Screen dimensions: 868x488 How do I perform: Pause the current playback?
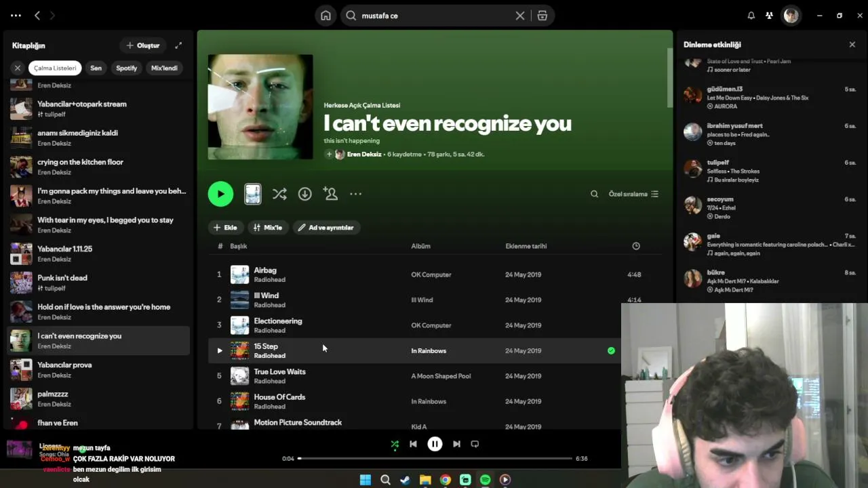[x=435, y=444]
